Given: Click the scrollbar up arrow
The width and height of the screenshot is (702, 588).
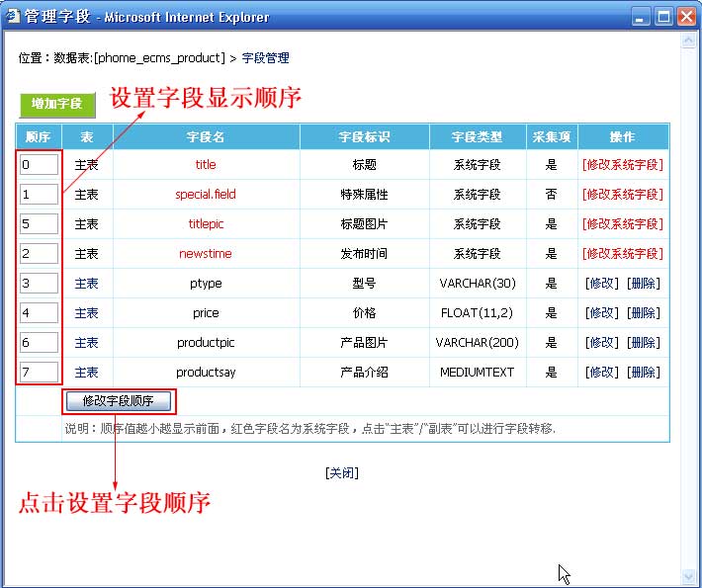Looking at the screenshot, I should 688,42.
